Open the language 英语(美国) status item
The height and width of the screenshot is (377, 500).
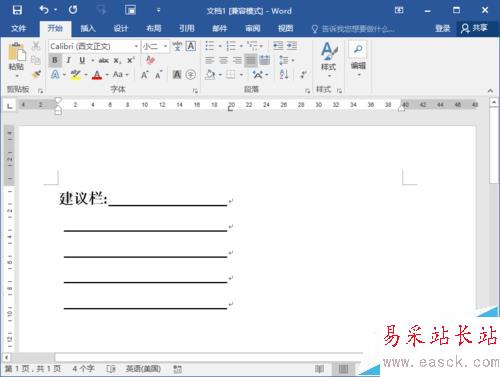[143, 369]
